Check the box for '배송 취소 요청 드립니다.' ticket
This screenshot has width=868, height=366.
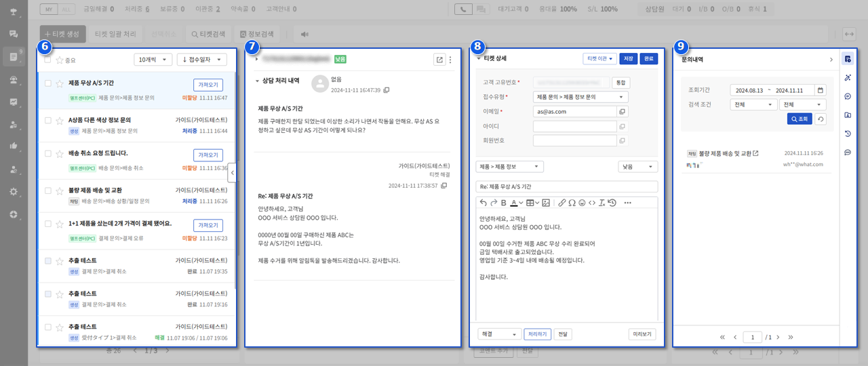click(47, 154)
